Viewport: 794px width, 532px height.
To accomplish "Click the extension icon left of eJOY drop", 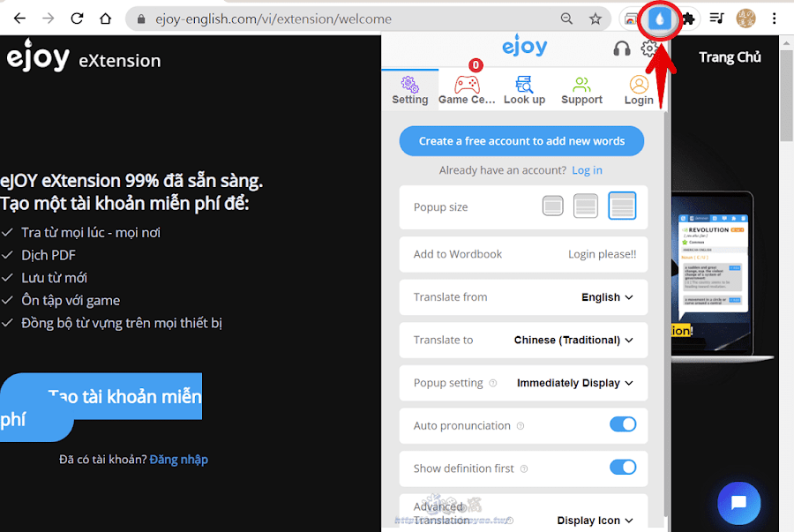I will pos(631,19).
